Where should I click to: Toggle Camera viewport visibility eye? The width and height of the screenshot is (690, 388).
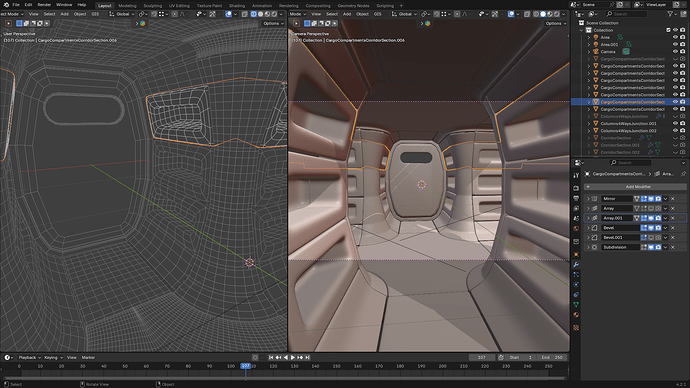pyautogui.click(x=675, y=51)
